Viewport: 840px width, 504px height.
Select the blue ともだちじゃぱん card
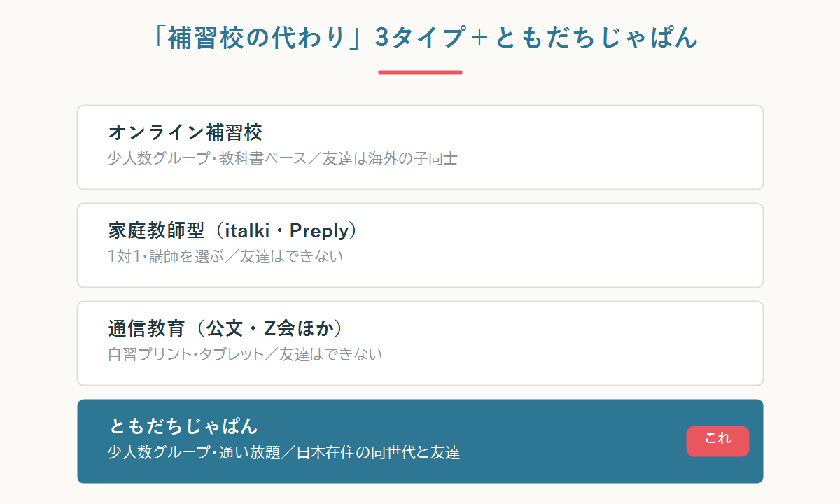coord(420,441)
